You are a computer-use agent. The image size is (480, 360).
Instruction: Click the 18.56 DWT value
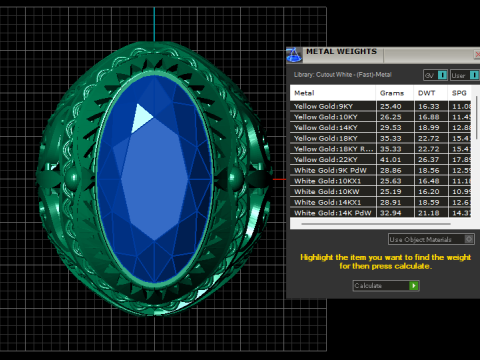pos(429,170)
